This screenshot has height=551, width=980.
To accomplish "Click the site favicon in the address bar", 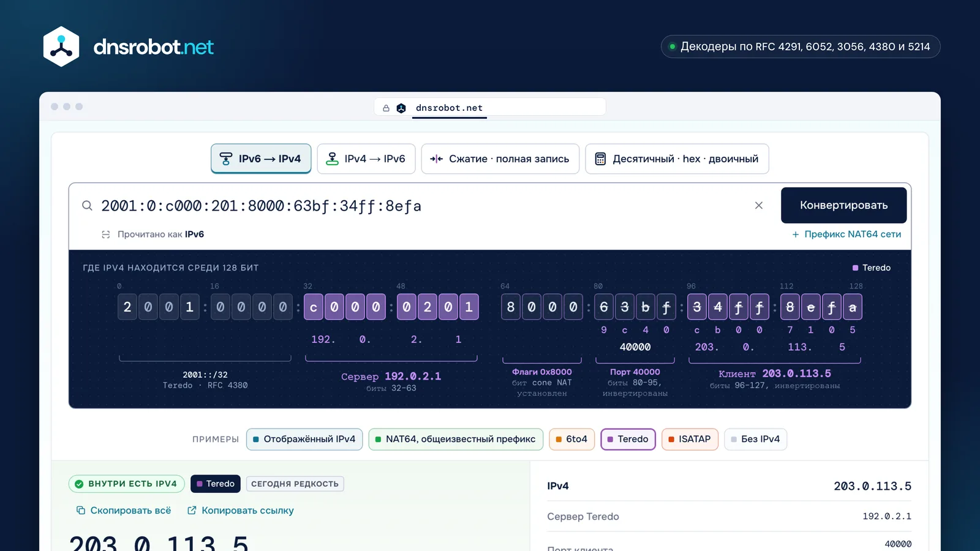I will coord(401,108).
